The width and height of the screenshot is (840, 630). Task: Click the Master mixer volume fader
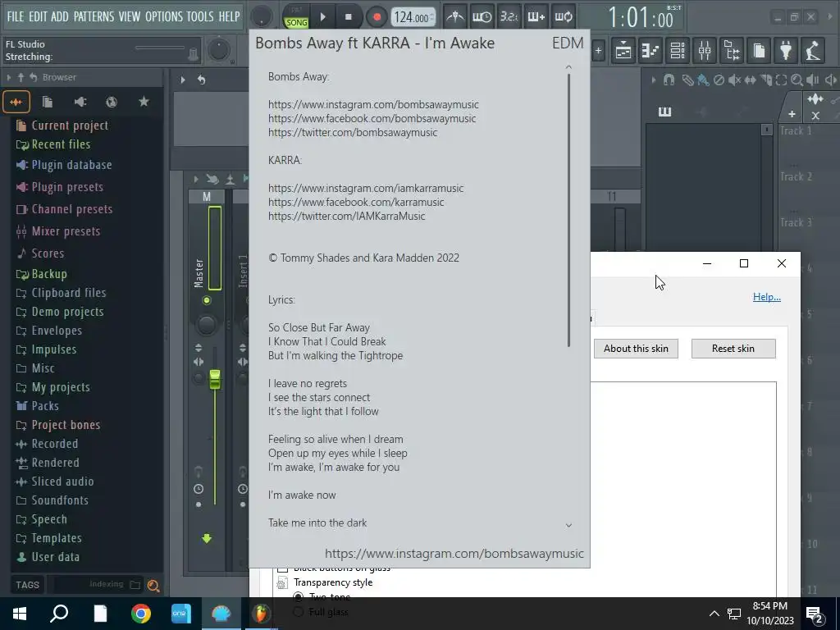tap(215, 379)
